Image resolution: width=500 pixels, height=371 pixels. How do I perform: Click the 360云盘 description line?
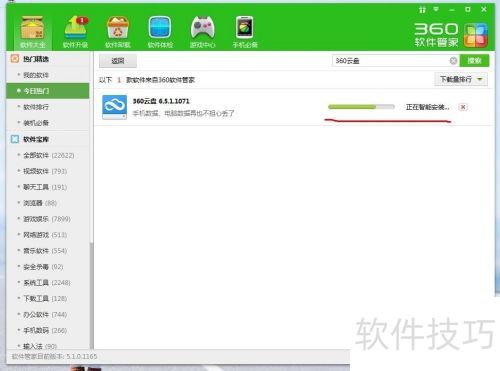pos(183,113)
